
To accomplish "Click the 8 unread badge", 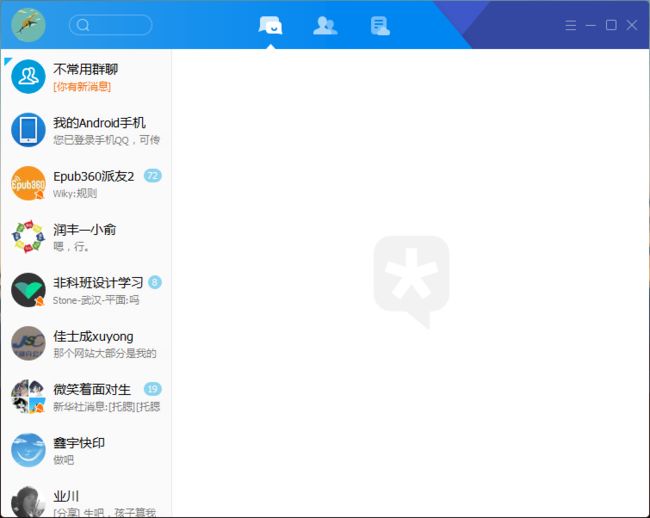I will [155, 283].
